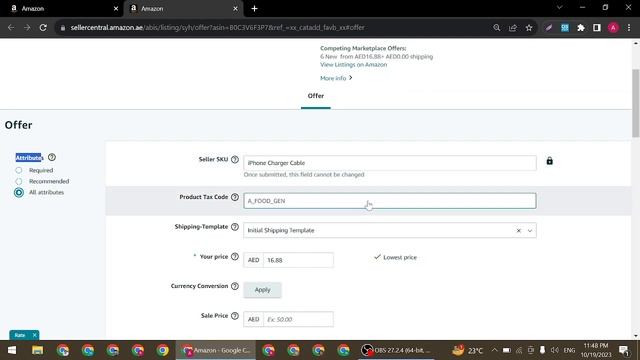Click the zoom magnifier in address bar
Image resolution: width=640 pixels, height=360 pixels.
[496, 28]
